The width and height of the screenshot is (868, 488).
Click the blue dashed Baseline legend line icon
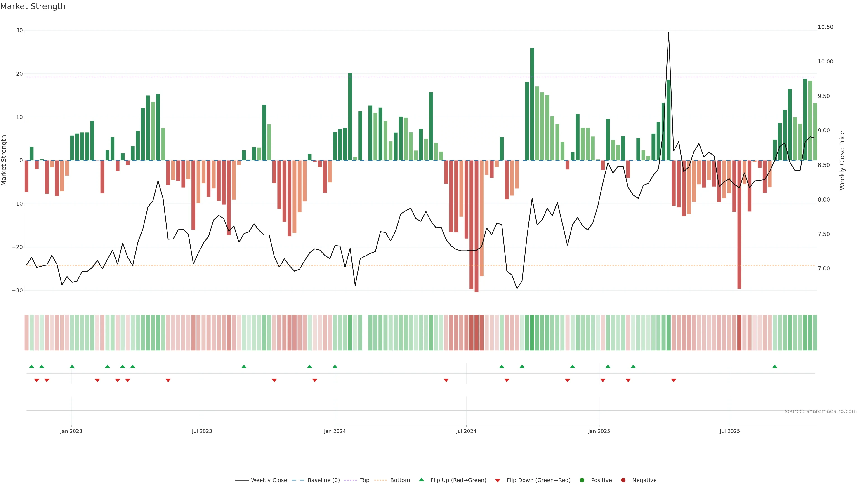(298, 480)
